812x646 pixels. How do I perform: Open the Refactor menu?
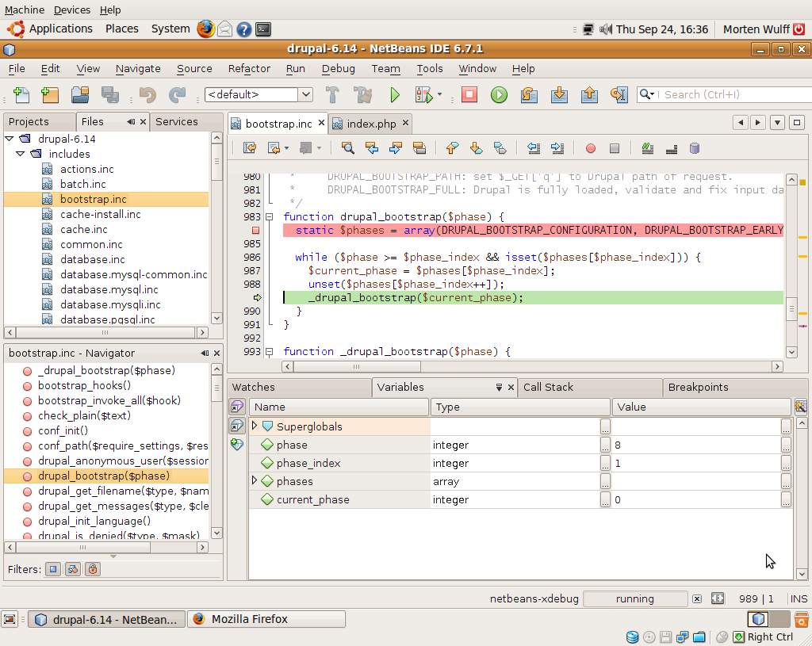249,69
